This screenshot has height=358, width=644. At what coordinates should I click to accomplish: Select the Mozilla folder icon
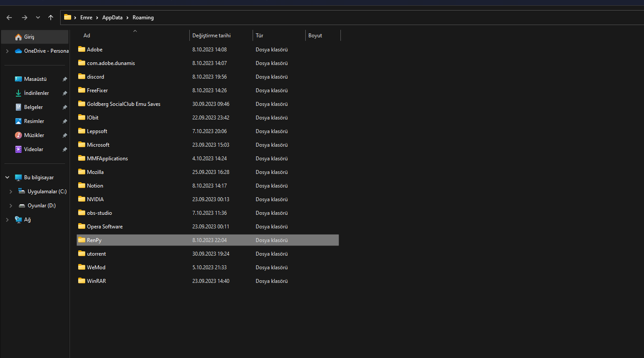coord(82,172)
